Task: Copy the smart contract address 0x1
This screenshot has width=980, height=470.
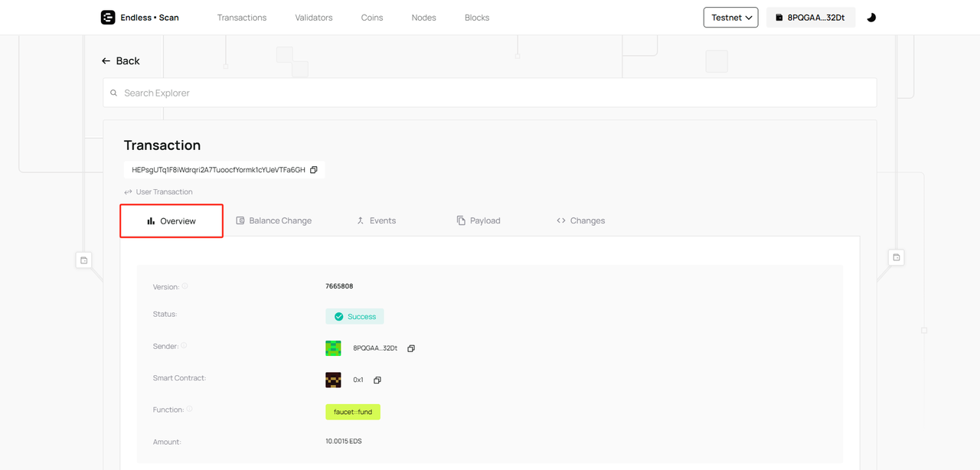Action: pyautogui.click(x=377, y=380)
